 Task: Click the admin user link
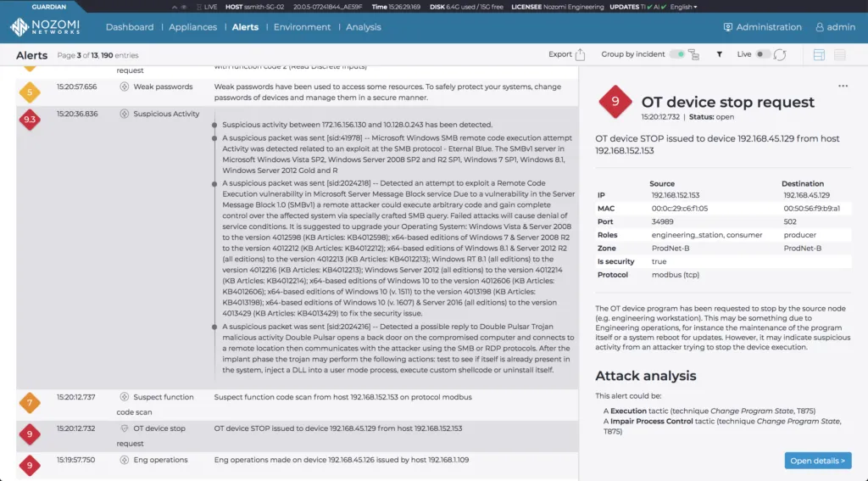tap(841, 27)
